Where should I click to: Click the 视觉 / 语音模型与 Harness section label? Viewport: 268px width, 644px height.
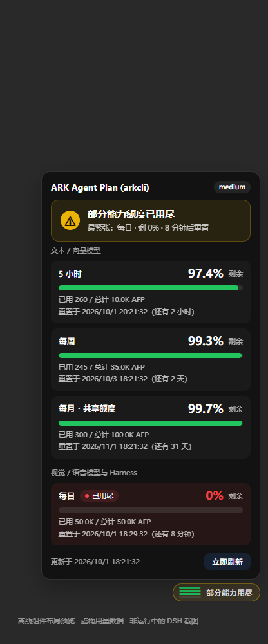coord(93,473)
